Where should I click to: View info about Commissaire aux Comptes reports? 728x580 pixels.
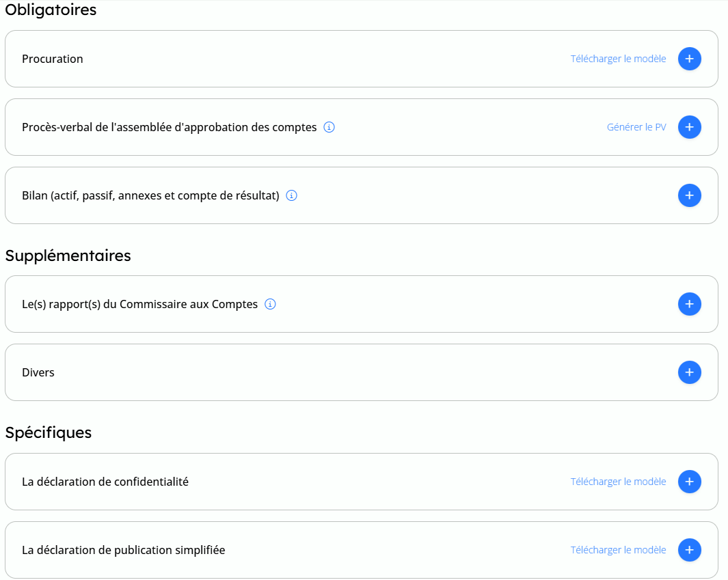[x=270, y=304]
